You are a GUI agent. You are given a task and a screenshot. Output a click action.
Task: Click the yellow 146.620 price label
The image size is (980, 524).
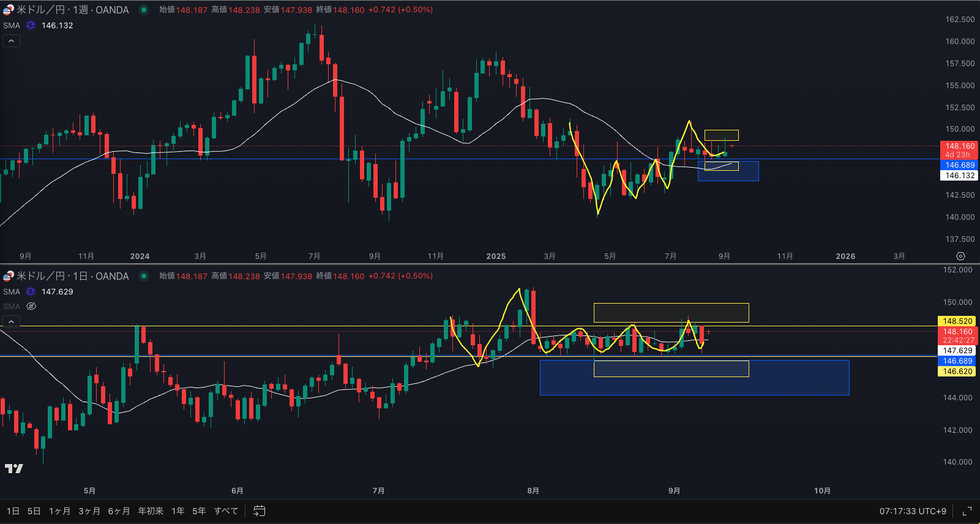[x=957, y=371]
